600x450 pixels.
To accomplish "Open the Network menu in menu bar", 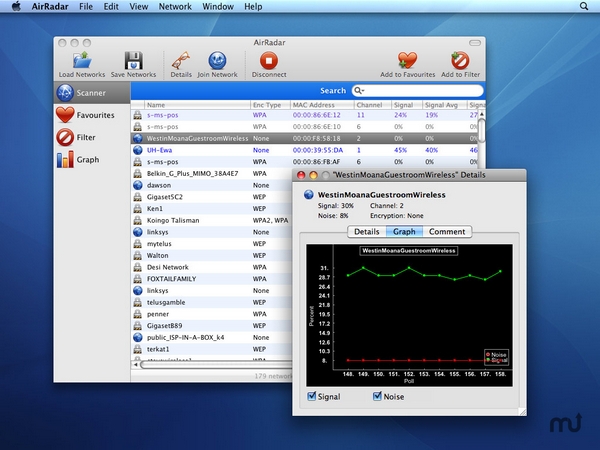I will [175, 6].
